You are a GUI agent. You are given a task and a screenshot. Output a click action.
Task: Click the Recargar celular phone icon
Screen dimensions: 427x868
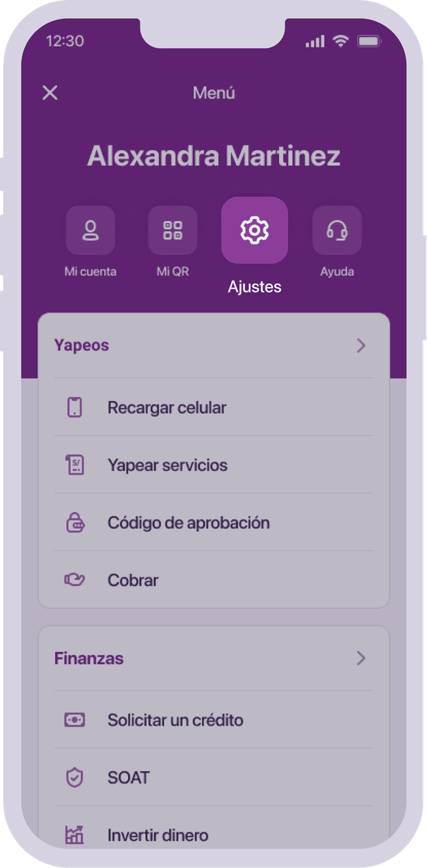click(x=75, y=407)
